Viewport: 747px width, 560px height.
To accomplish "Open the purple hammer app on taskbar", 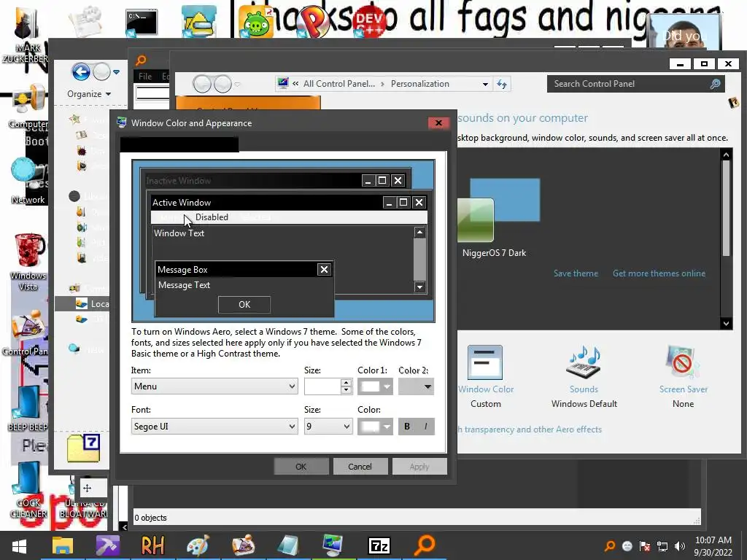I will (x=108, y=545).
